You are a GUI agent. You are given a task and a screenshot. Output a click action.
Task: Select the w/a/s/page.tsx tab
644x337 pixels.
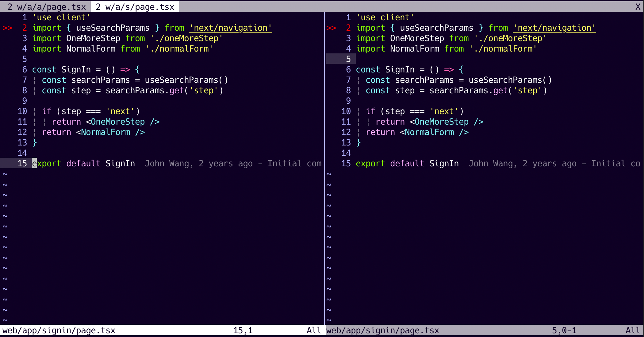click(135, 7)
